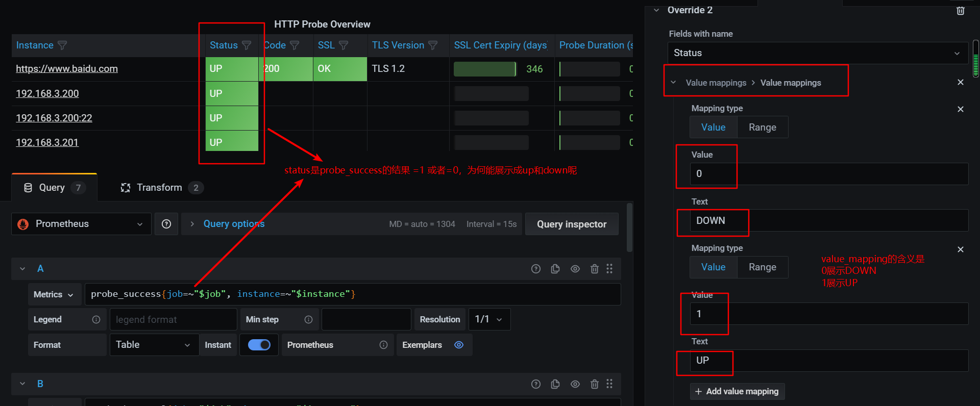Show Legend info tooltip icon

tap(96, 319)
